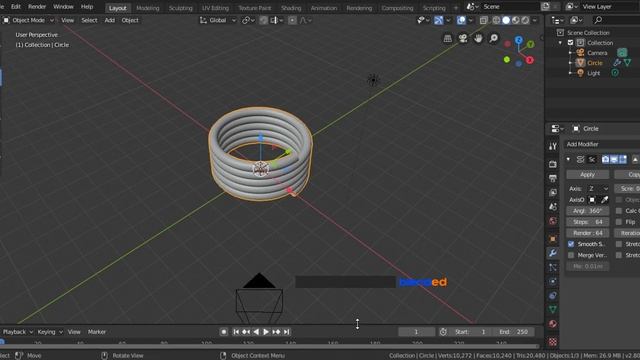640x360 pixels.
Task: Switch to camera view icon
Action: 463,38
